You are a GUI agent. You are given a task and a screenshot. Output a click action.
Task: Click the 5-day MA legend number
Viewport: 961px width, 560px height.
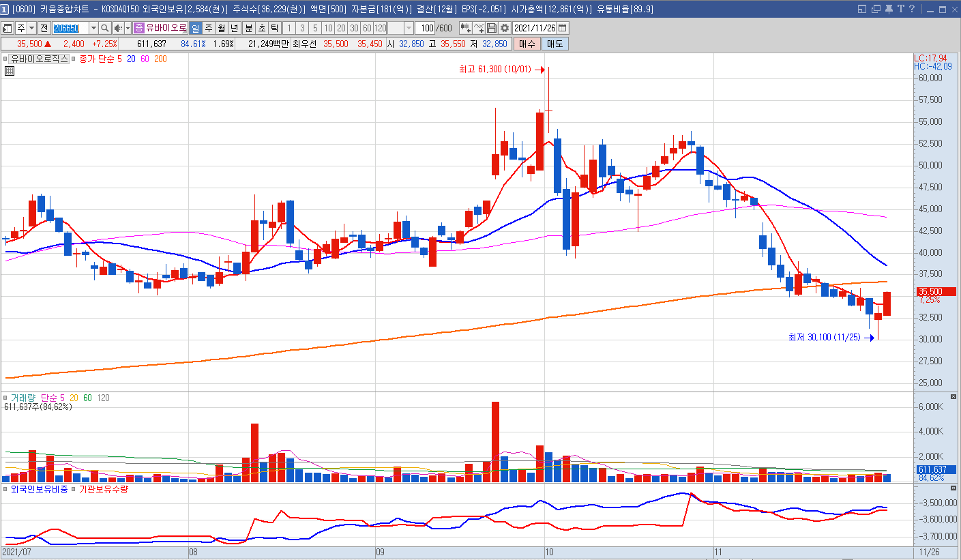click(119, 59)
